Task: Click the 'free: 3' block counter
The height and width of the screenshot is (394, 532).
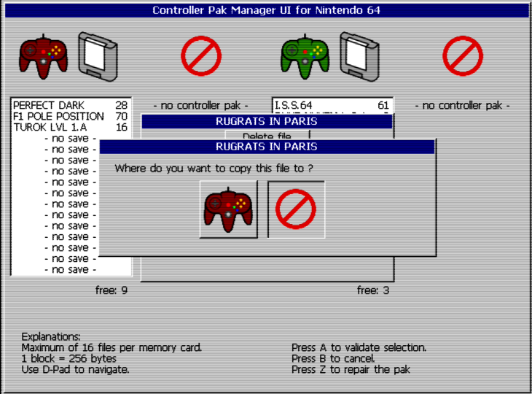Action: 373,290
